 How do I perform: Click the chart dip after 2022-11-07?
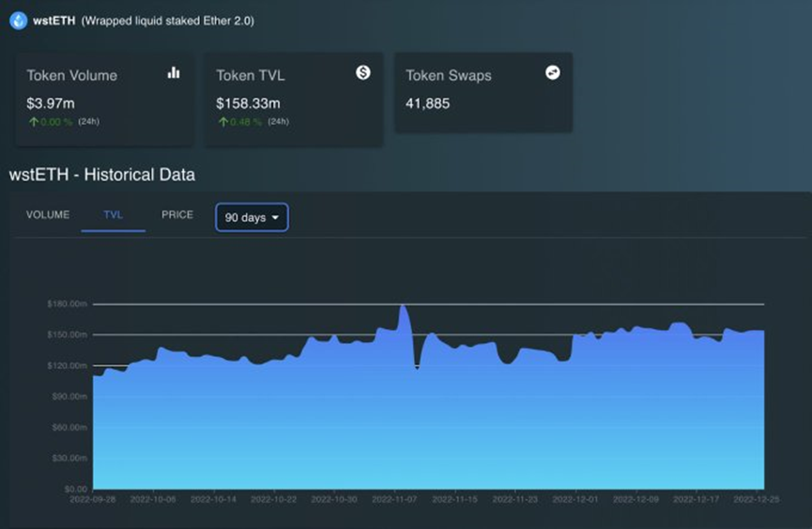(417, 367)
